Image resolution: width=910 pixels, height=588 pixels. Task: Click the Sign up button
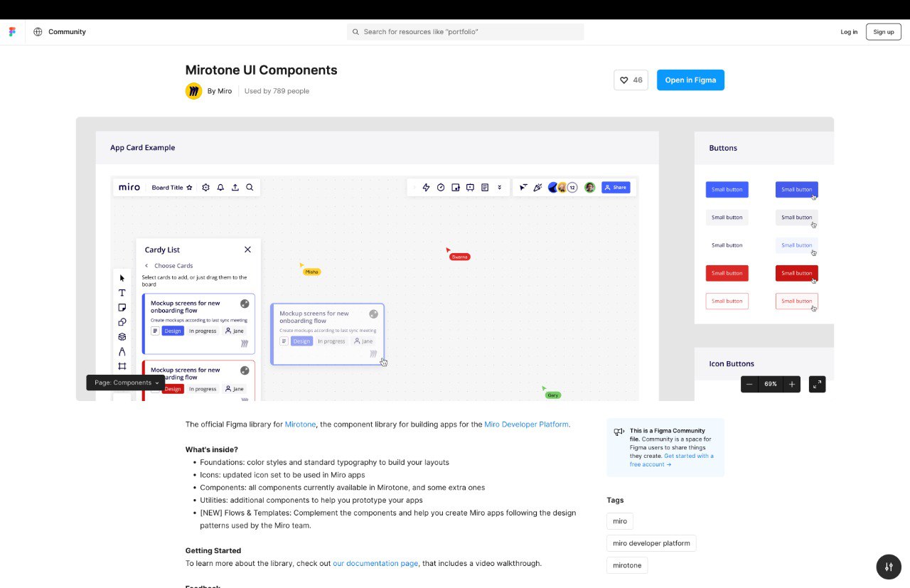[883, 32]
